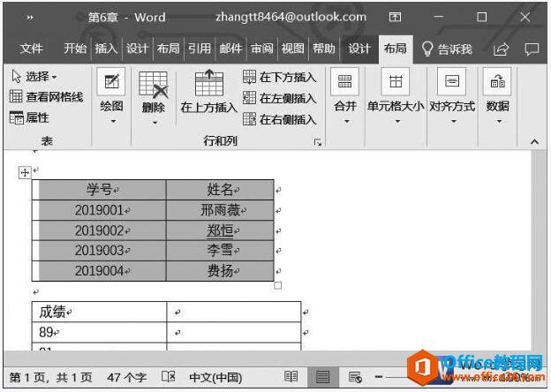Switch to Read Mode view in status bar
This screenshot has height=392, width=551.
coord(291,377)
